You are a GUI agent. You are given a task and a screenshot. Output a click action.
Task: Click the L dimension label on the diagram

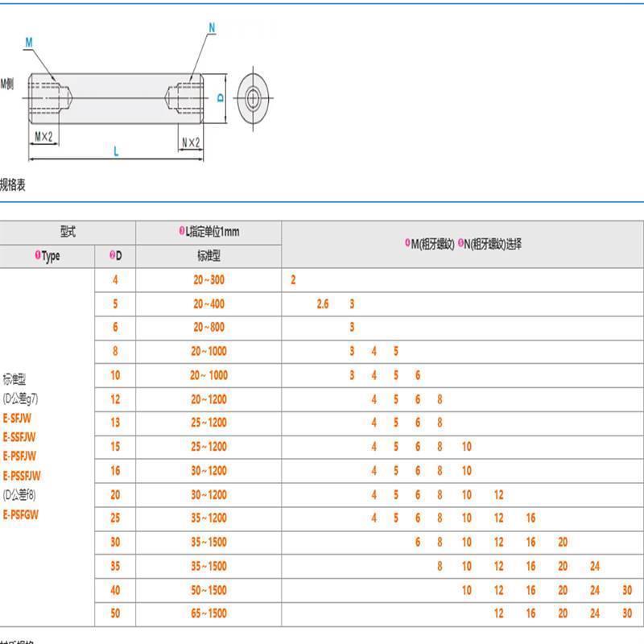pyautogui.click(x=117, y=148)
